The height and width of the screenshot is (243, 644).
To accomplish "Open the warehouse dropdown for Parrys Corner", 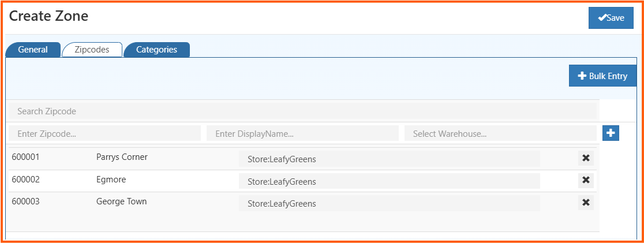I will [390, 159].
